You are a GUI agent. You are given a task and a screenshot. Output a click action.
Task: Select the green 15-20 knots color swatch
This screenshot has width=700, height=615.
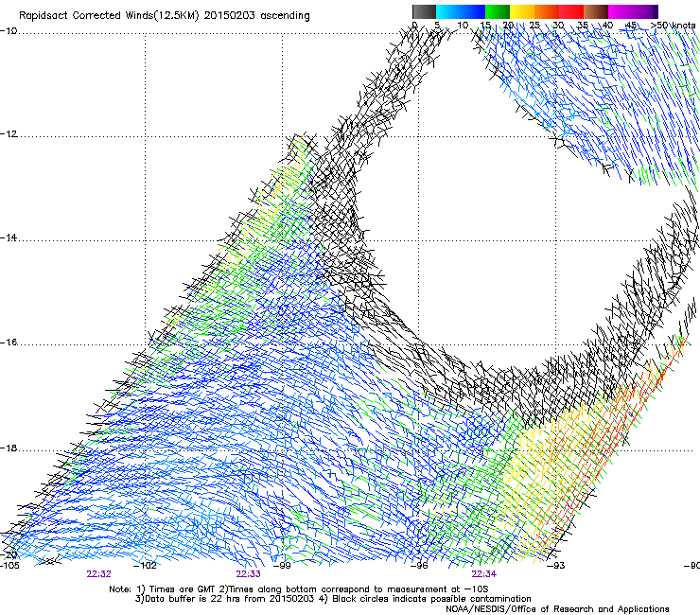(498, 11)
